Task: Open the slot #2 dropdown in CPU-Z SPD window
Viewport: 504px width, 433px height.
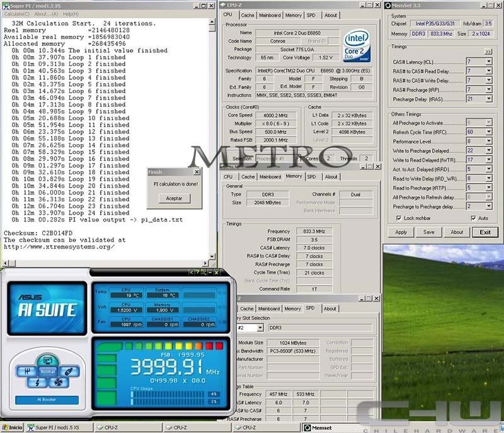Action: point(260,328)
